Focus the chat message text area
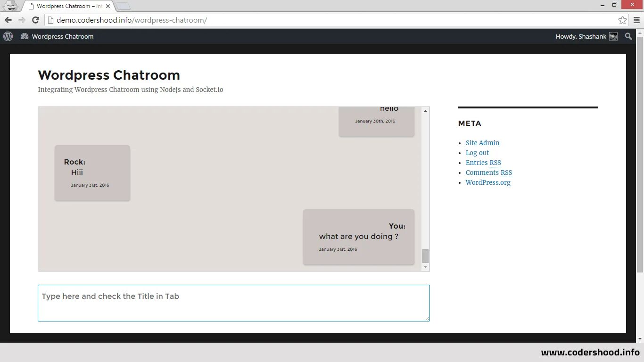This screenshot has height=362, width=644. 234,303
